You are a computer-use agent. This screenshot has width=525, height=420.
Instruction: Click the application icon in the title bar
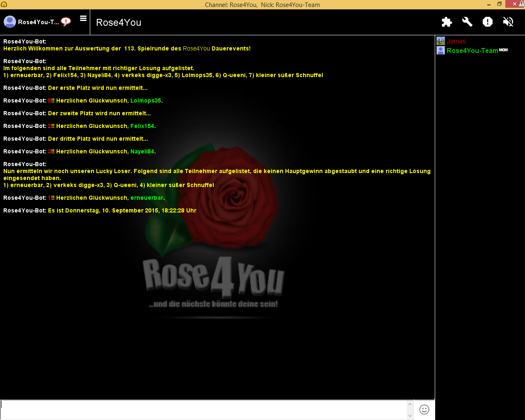4,5
